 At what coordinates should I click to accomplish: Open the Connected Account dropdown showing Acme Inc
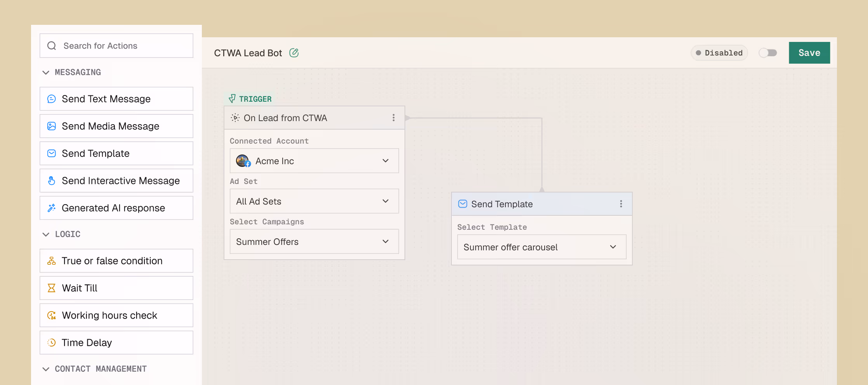[x=314, y=161]
